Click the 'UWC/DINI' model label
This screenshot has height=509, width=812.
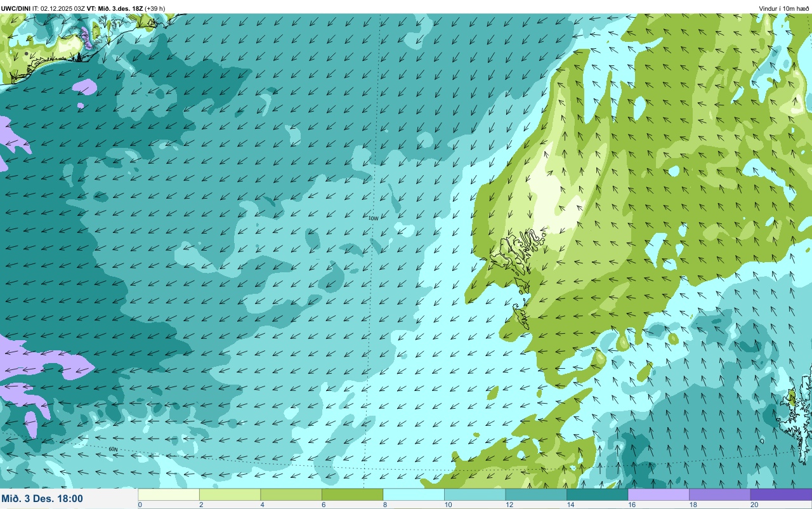point(16,9)
